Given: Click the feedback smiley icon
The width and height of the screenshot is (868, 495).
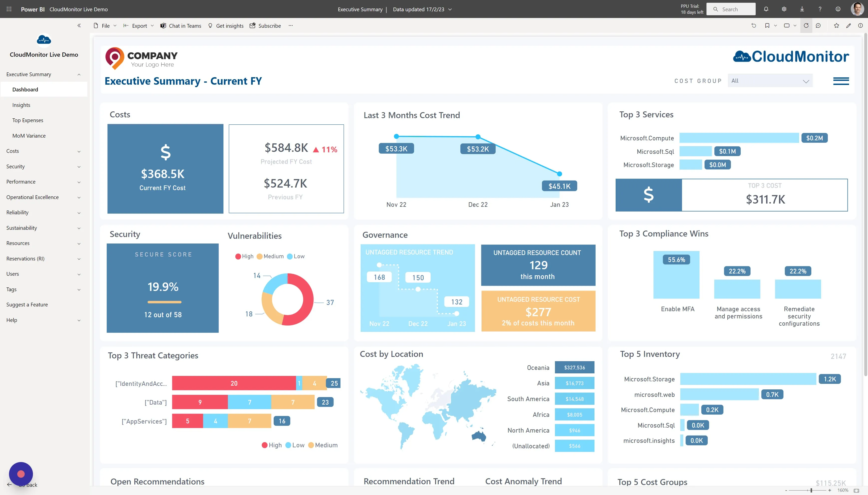Looking at the screenshot, I should point(838,9).
